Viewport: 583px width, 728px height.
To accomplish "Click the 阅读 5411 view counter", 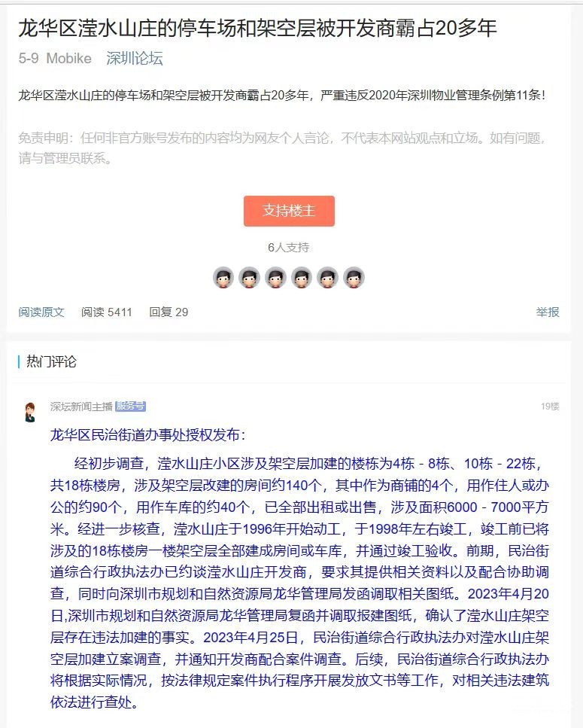I will tap(107, 312).
